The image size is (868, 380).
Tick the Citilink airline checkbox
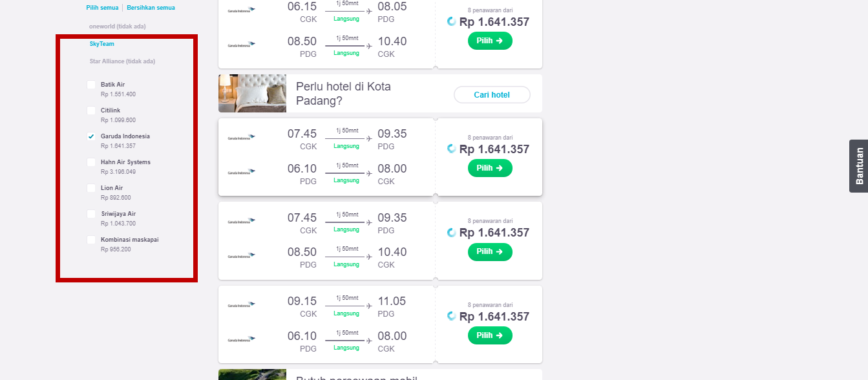pyautogui.click(x=91, y=111)
